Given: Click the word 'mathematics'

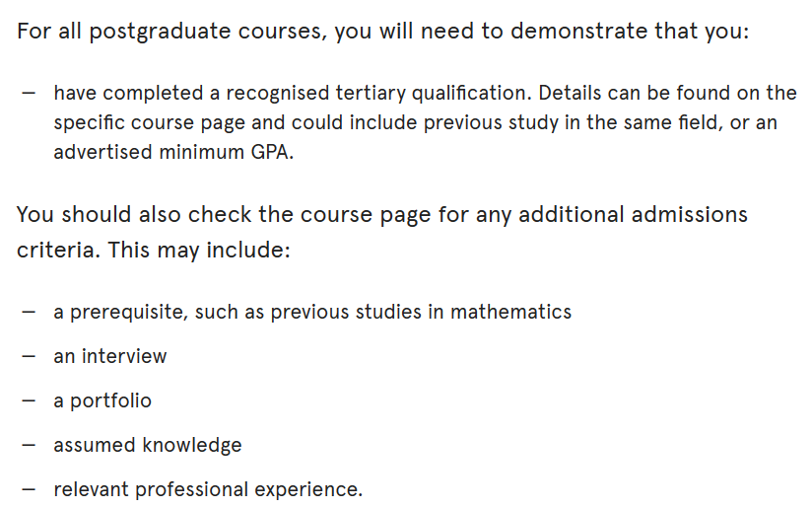Looking at the screenshot, I should pos(510,312).
